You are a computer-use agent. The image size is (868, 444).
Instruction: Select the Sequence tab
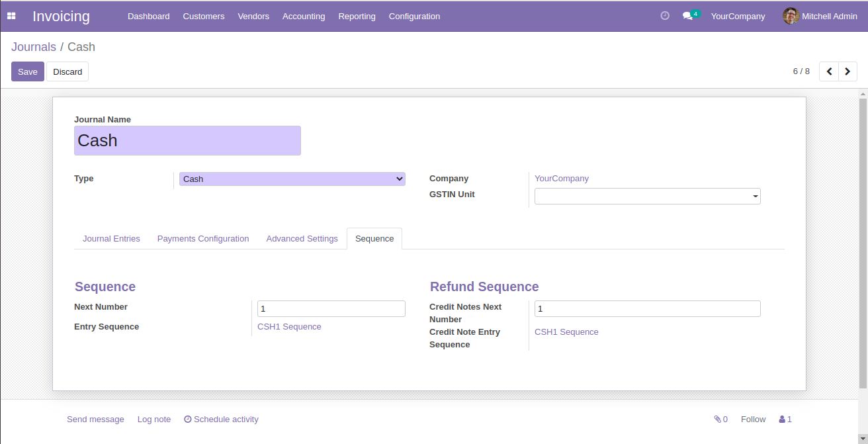coord(374,238)
